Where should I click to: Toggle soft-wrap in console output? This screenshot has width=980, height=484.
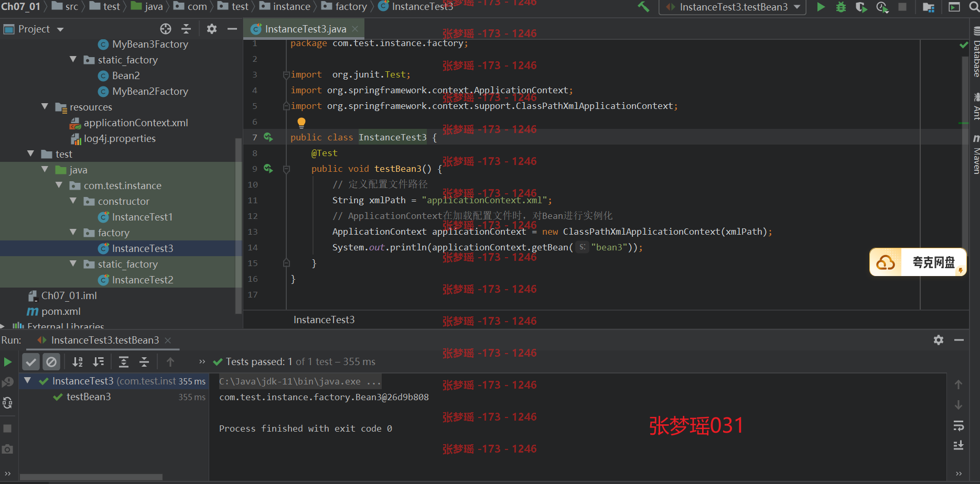[x=959, y=425]
